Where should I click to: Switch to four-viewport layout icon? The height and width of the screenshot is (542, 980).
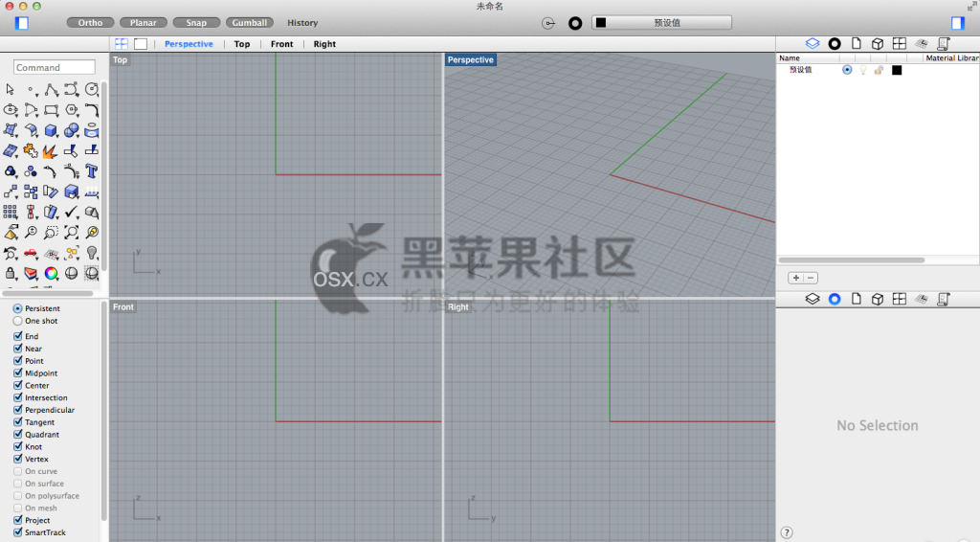coord(122,44)
